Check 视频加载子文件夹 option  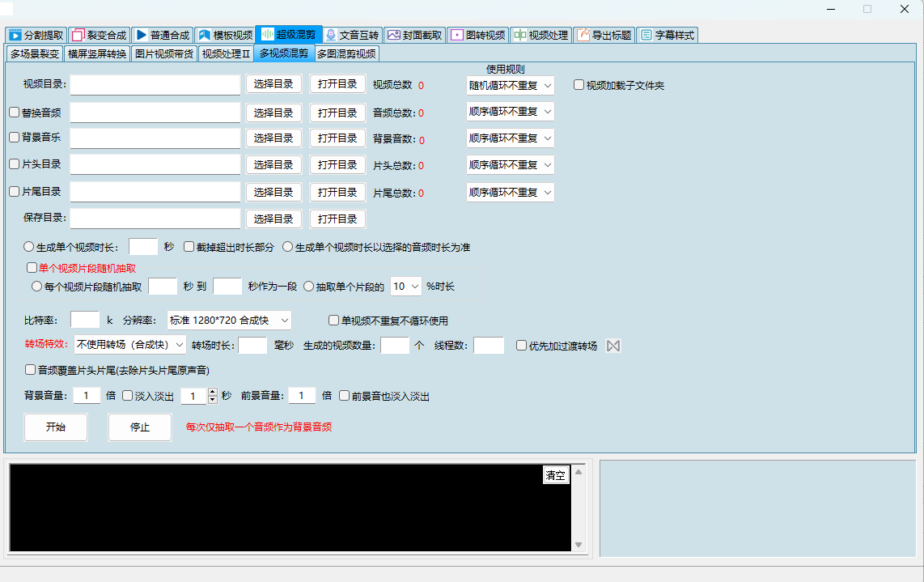pos(579,84)
